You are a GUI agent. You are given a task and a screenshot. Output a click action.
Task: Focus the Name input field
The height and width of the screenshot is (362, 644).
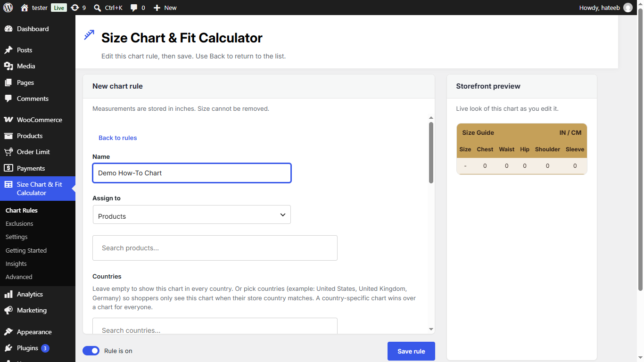tap(192, 173)
